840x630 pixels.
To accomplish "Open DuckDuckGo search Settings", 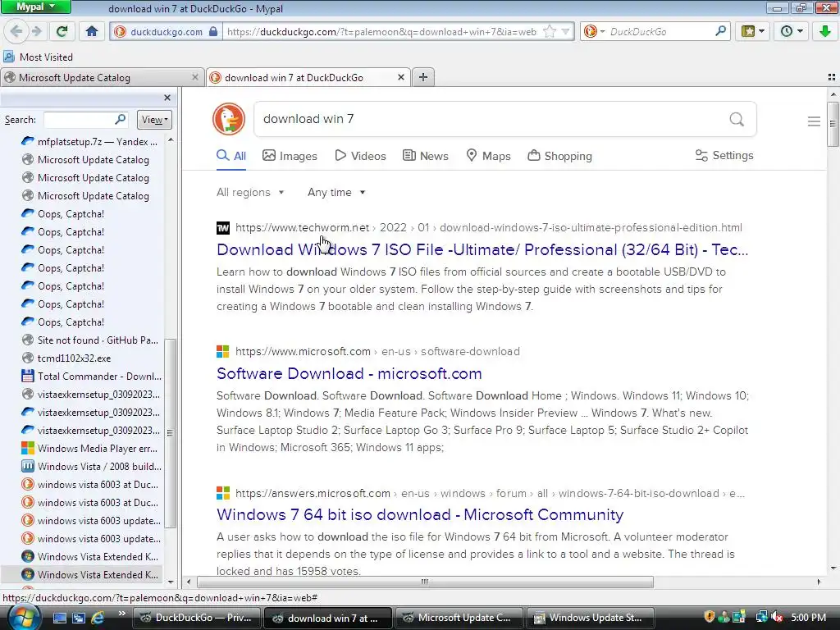I will pos(724,155).
